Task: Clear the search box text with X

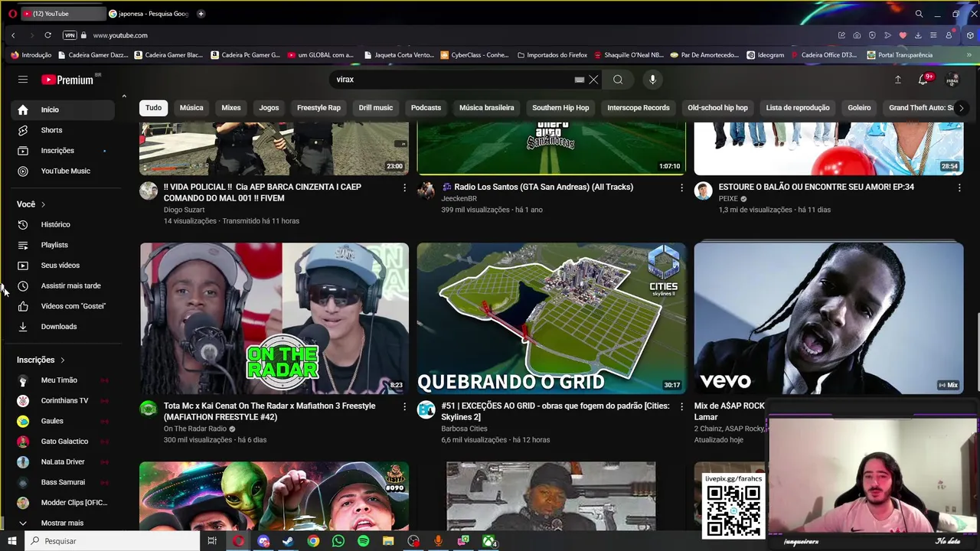Action: pyautogui.click(x=593, y=80)
